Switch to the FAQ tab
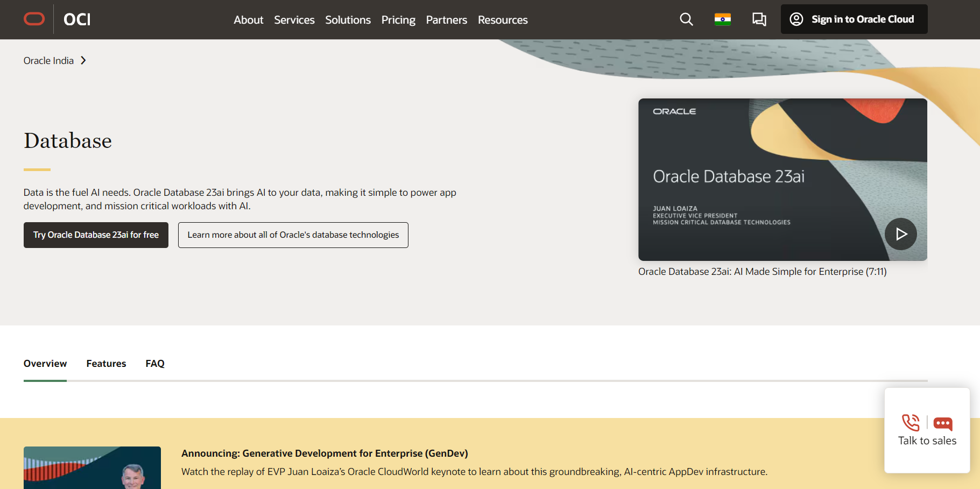This screenshot has height=489, width=980. click(x=155, y=364)
